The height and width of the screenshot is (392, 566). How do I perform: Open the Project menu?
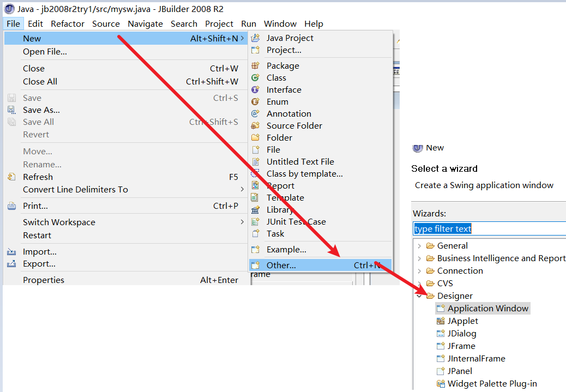click(x=219, y=24)
